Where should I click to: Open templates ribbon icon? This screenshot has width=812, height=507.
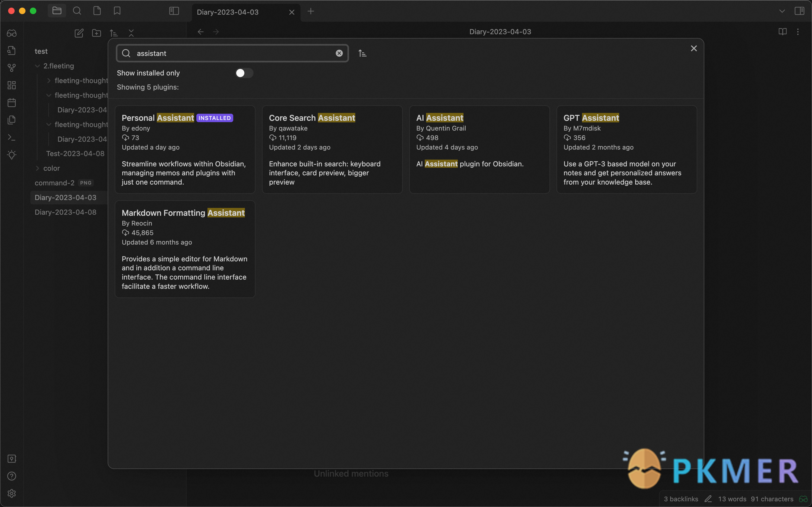[12, 120]
